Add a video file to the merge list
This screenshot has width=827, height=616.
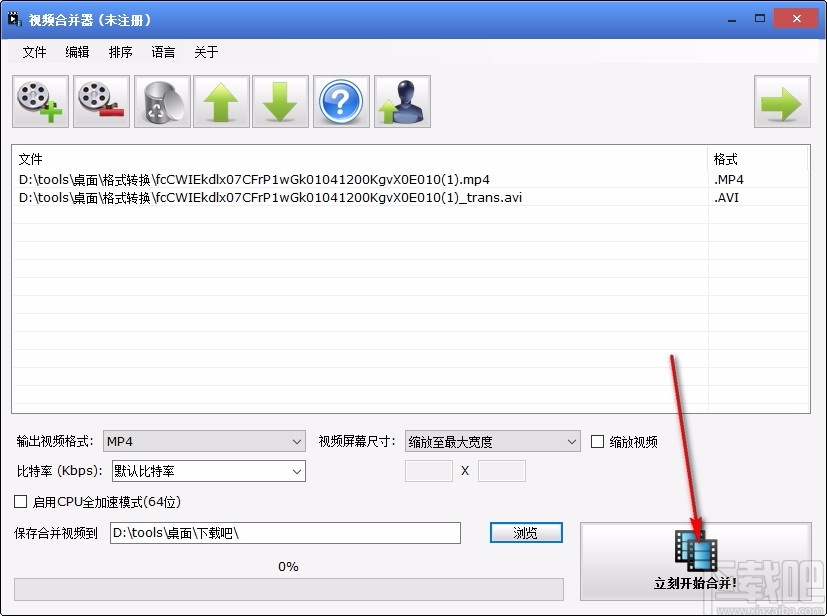39,101
